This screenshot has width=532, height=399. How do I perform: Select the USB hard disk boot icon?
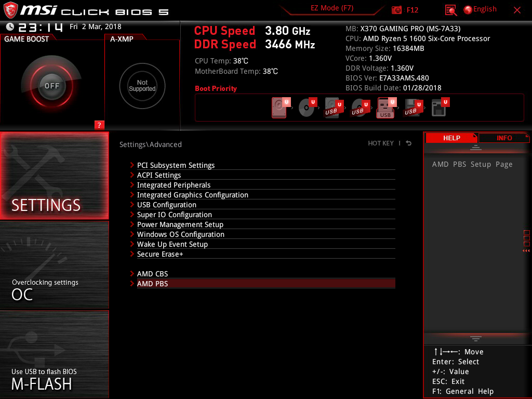[334, 108]
